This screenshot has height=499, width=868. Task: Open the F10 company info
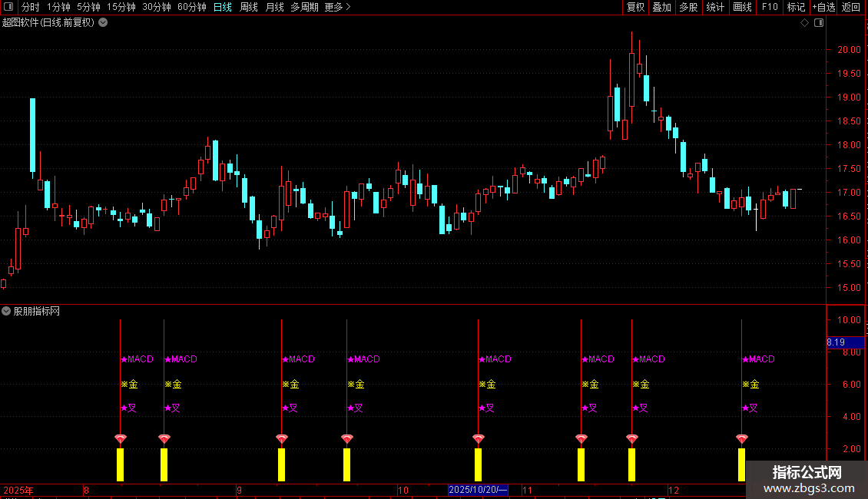770,7
